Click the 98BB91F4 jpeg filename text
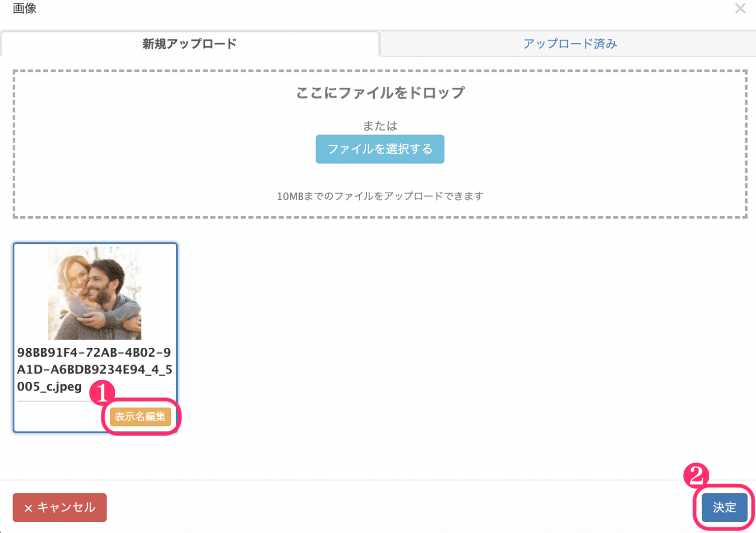The image size is (756, 533). pyautogui.click(x=94, y=369)
